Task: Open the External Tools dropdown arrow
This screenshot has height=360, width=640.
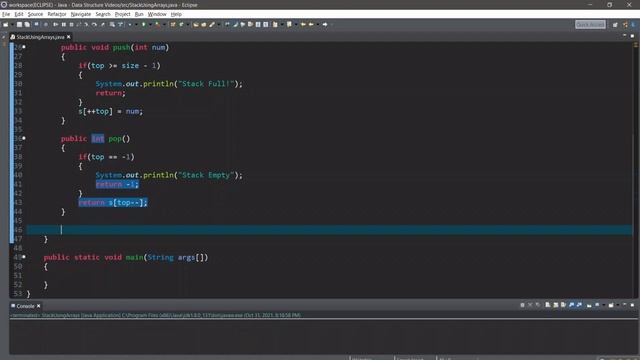Action: (164, 24)
